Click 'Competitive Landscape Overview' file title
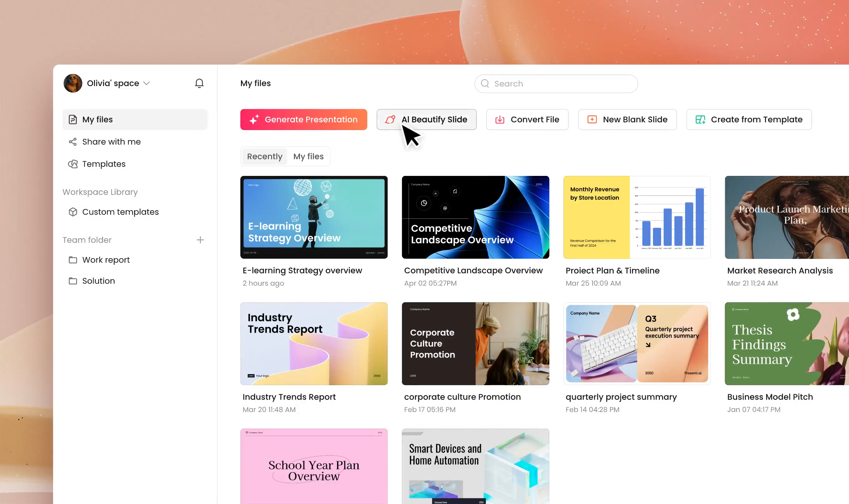The image size is (849, 504). click(473, 271)
